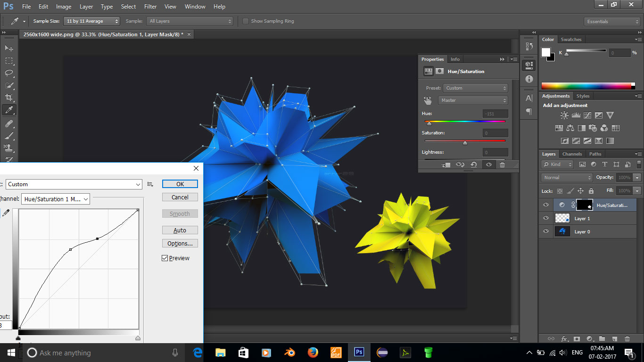Open the Master channel dropdown

coord(473,100)
